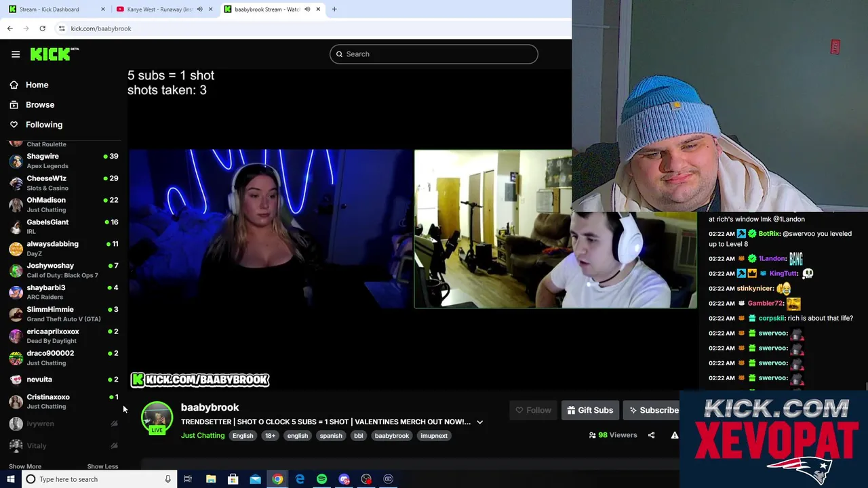868x488 pixels.
Task: Switch to Stream - Kick Dashboard tab
Action: [54, 9]
